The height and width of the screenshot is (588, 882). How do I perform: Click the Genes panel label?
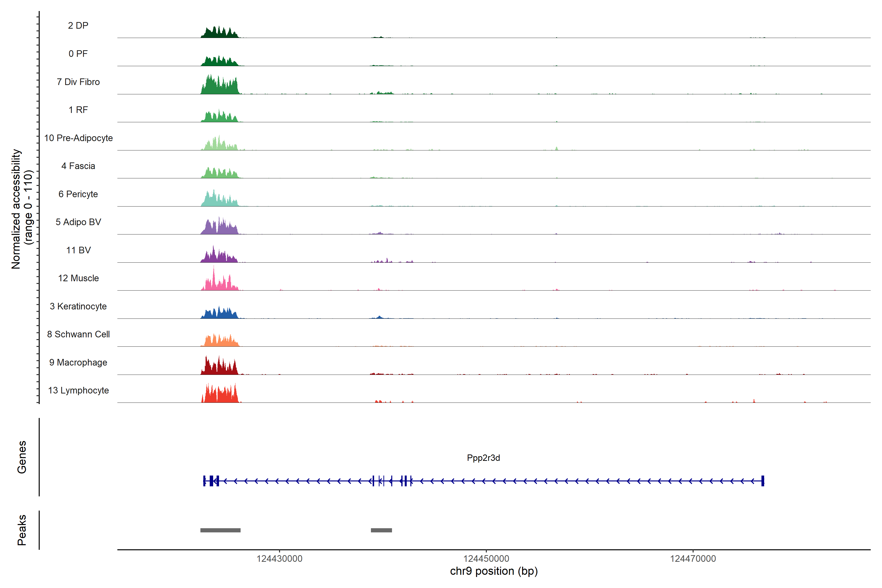point(22,457)
